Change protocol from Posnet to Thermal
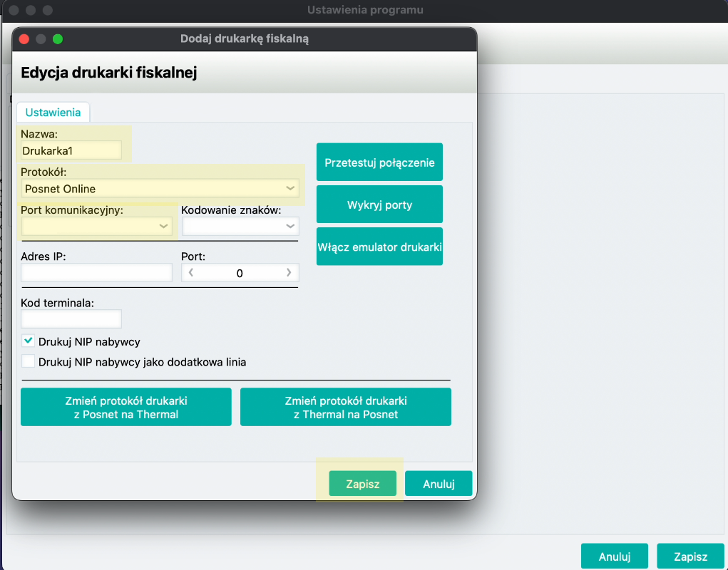 [x=125, y=407]
